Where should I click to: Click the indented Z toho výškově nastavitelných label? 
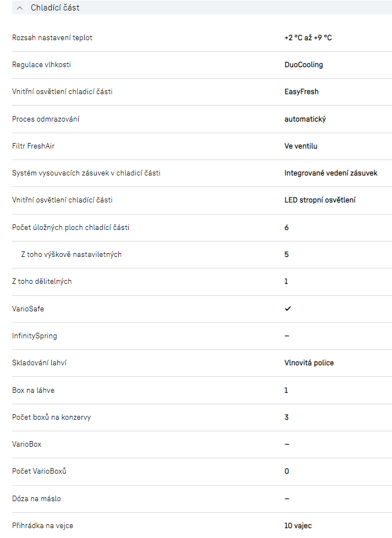71,255
